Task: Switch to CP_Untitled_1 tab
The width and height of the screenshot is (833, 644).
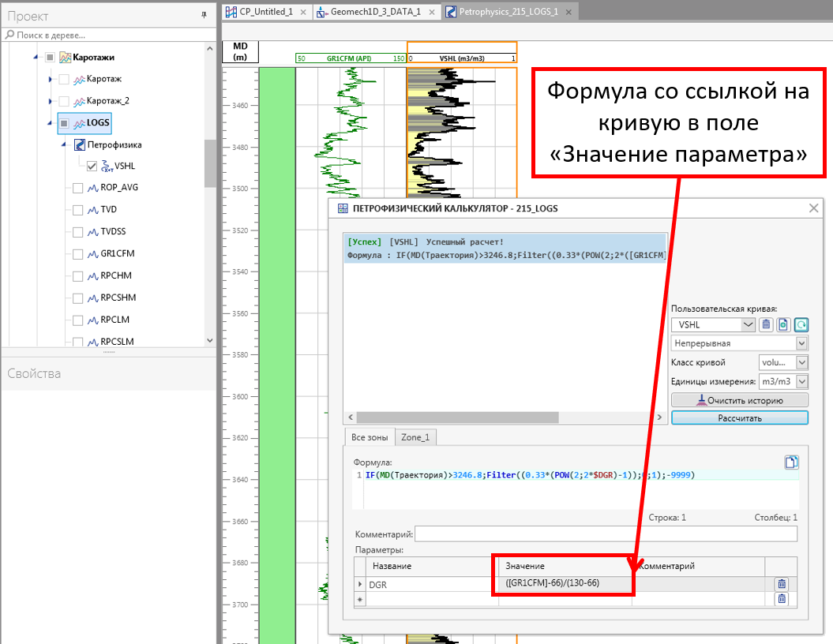Action: pyautogui.click(x=266, y=12)
